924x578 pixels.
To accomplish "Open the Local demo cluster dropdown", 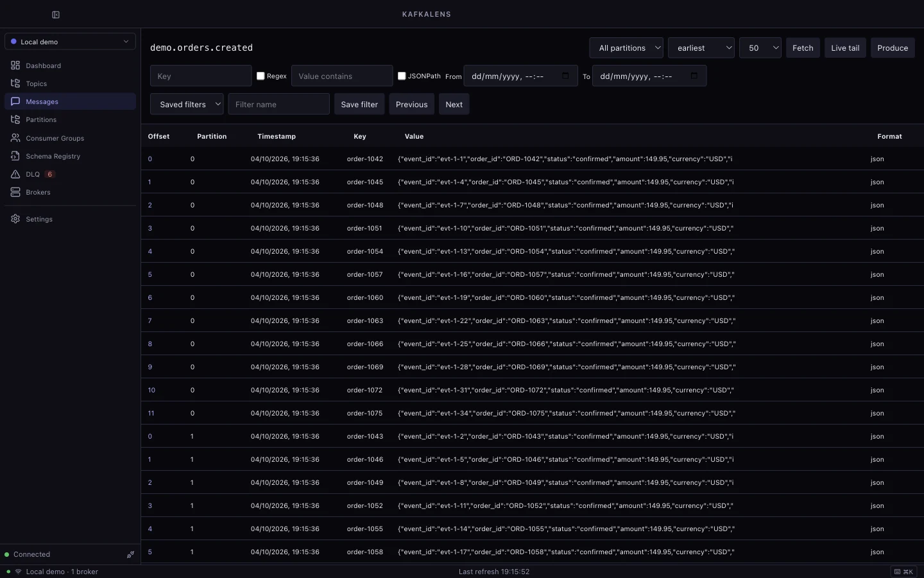I will tap(70, 42).
